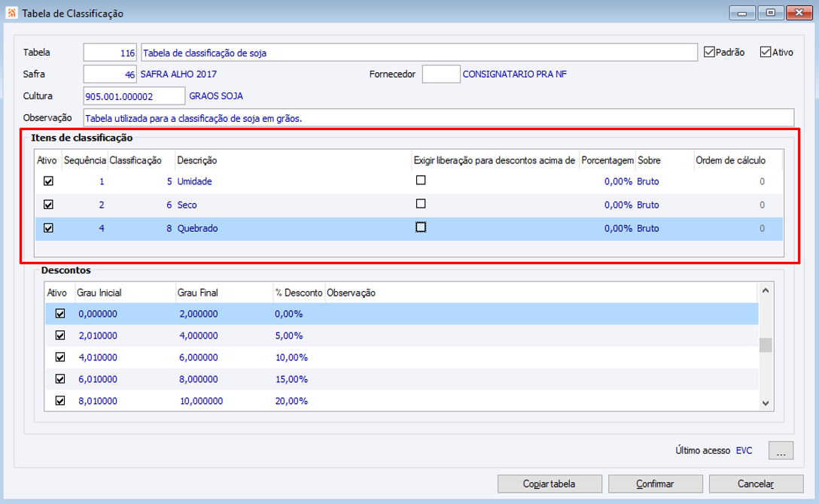Click the CONSIGNATARIO PRA NF label
Viewport: 819px width, 504px height.
514,74
